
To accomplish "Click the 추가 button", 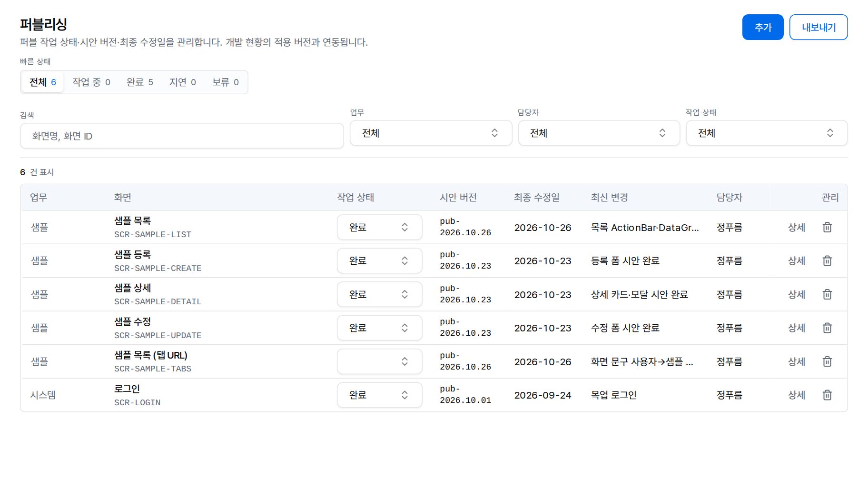I will 763,27.
